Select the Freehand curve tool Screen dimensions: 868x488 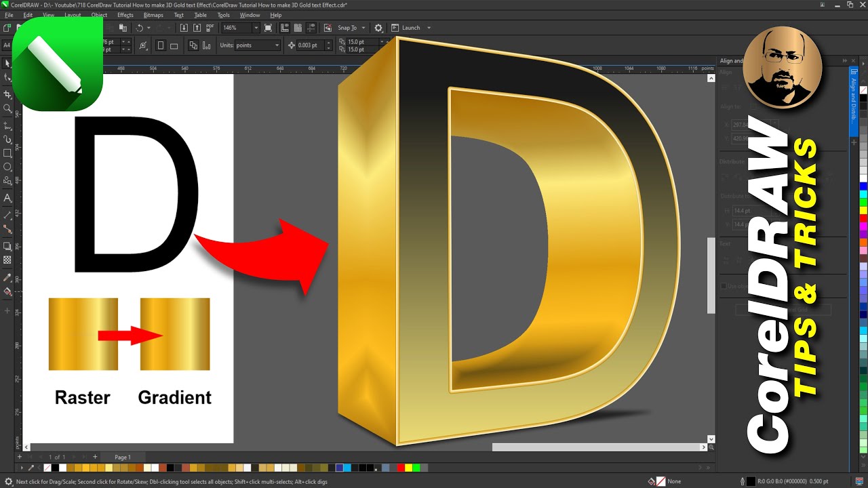tap(7, 126)
